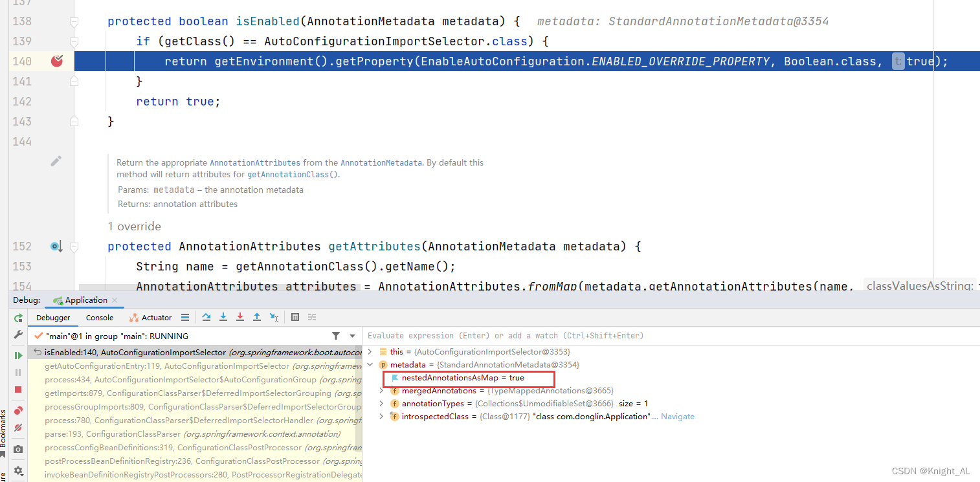Expand the mergedAnnotations field
This screenshot has height=482, width=980.
tap(382, 391)
